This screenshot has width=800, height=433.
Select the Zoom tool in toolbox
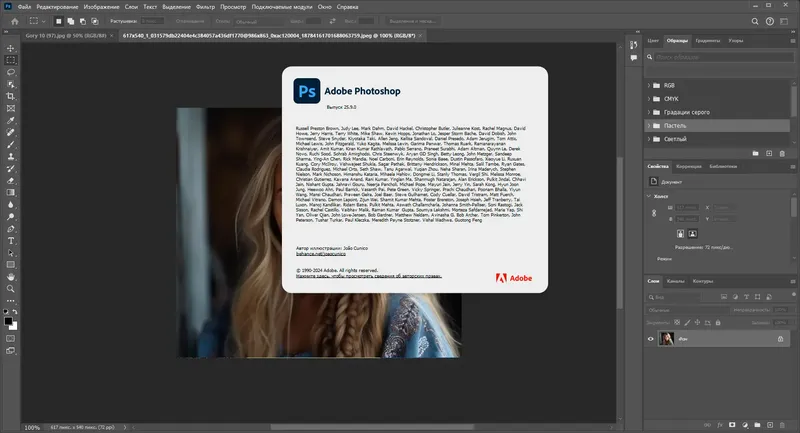coord(11,289)
